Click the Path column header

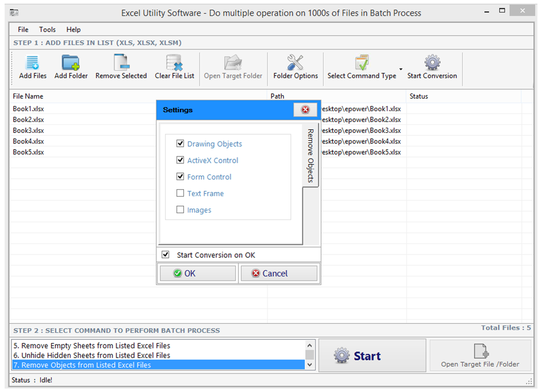337,96
